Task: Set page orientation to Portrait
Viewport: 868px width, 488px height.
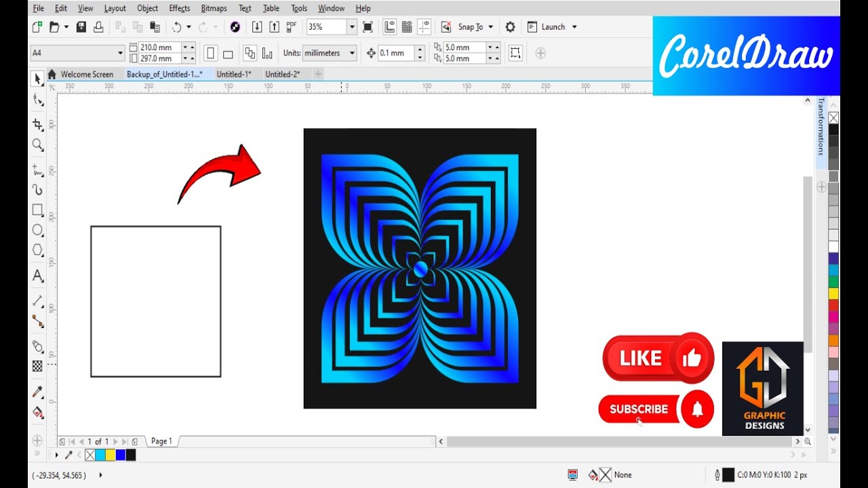Action: [210, 53]
